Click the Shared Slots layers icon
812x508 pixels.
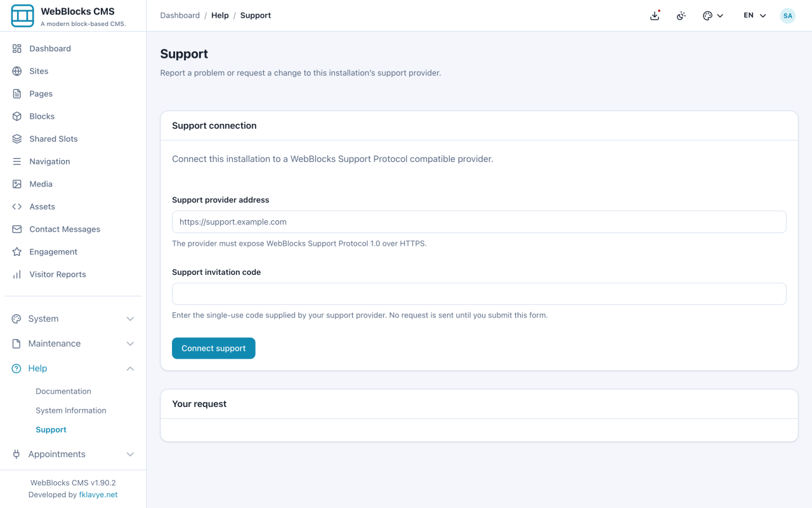coord(17,138)
